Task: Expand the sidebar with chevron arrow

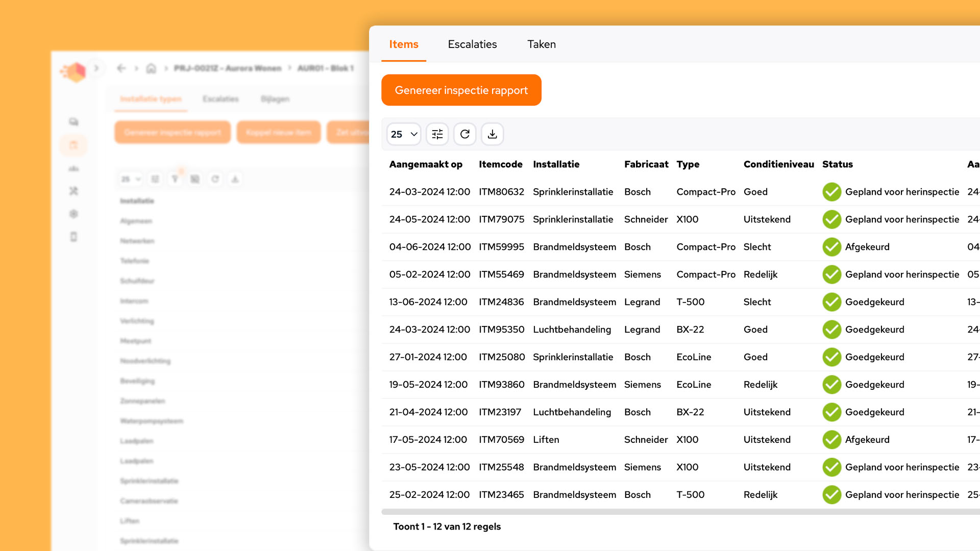Action: click(96, 68)
